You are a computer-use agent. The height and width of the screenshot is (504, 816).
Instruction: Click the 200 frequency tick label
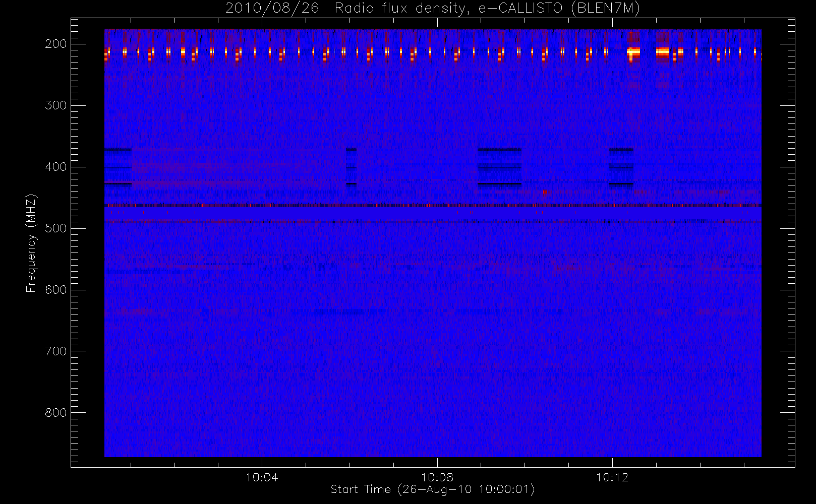[x=56, y=44]
